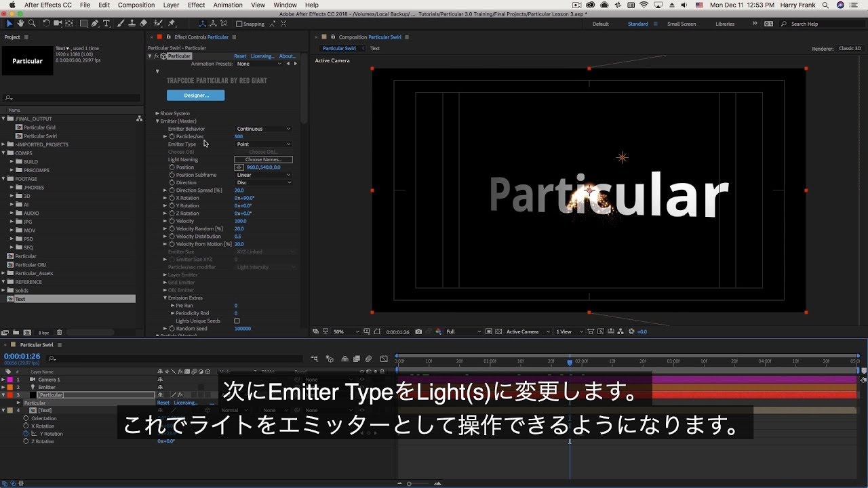868x488 pixels.
Task: Click Reset in Effect Controls header
Action: pos(240,56)
